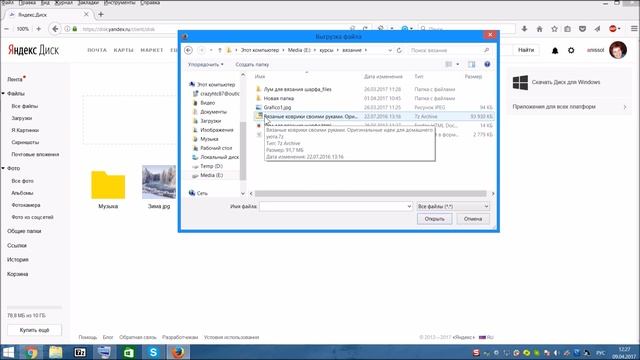Image resolution: width=640 pixels, height=360 pixels.
Task: Click the search magnifier in file dialog
Action: pos(486,50)
